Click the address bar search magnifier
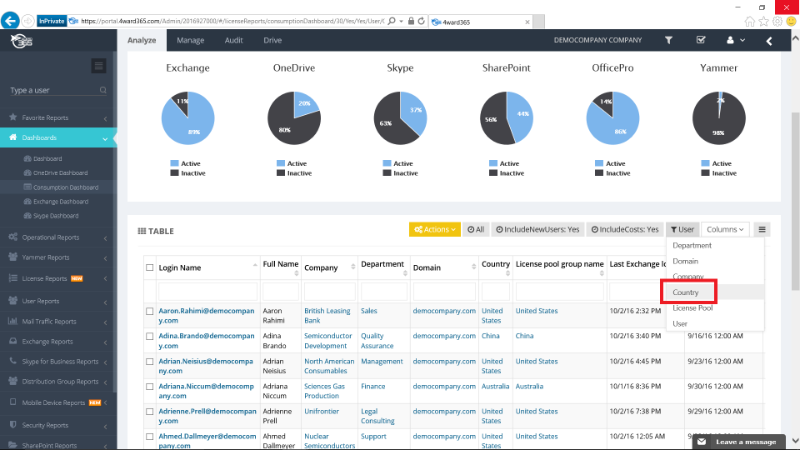 (x=391, y=21)
